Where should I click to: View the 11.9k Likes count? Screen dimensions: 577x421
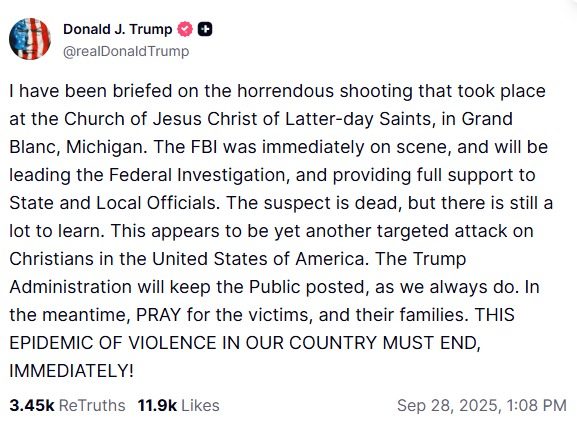point(157,406)
